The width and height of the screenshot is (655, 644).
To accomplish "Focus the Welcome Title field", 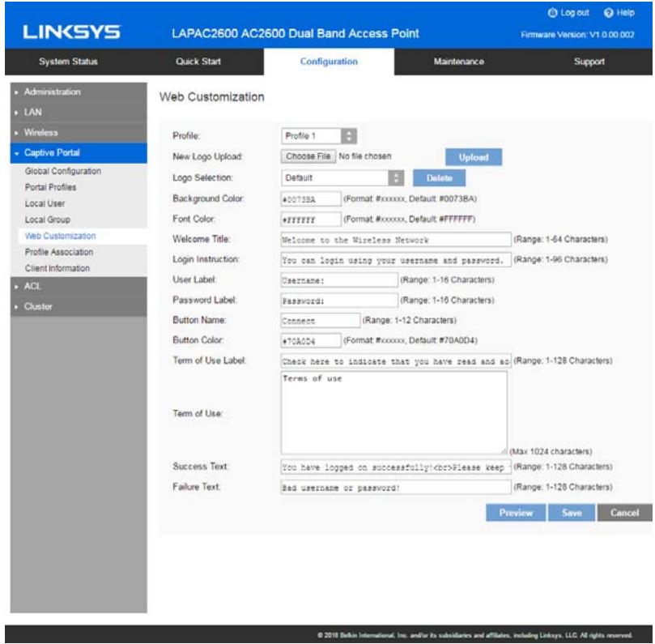I will point(396,240).
